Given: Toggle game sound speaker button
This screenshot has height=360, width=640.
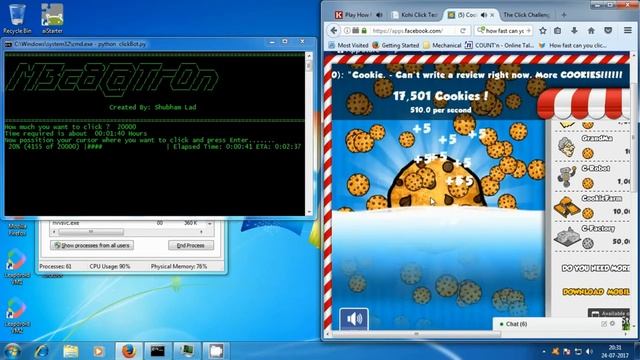Looking at the screenshot, I should coord(354,319).
